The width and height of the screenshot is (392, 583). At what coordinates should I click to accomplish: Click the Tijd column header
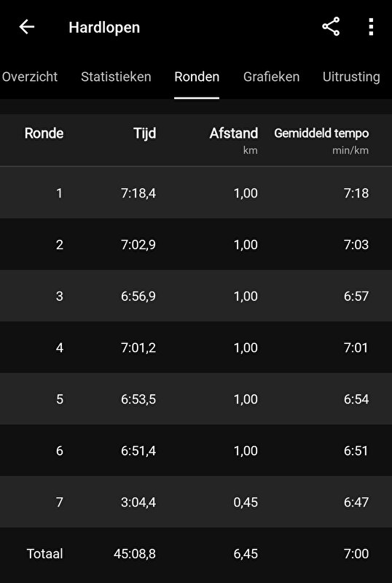145,133
